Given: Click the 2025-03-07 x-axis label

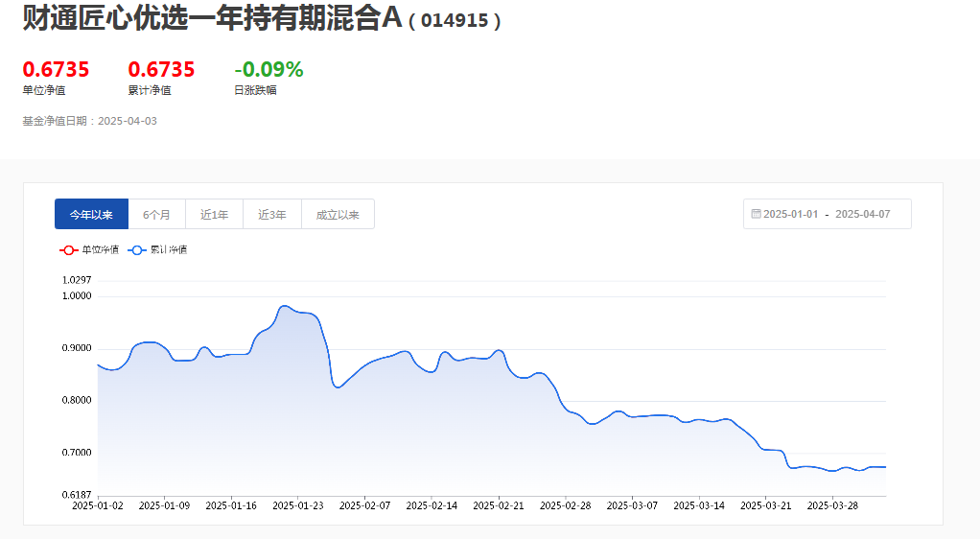Looking at the screenshot, I should point(633,505).
